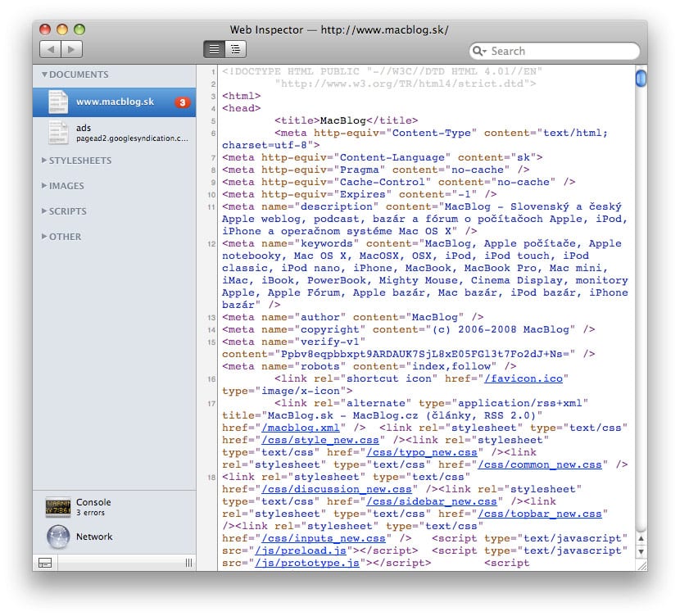Click the Web Inspector window title

click(x=339, y=30)
